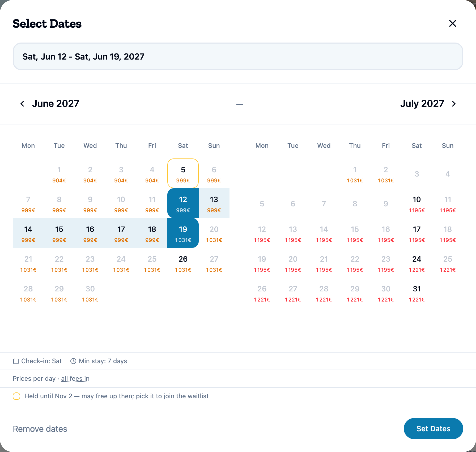This screenshot has height=452, width=476.
Task: Click June 14 in selected range
Action: point(28,233)
